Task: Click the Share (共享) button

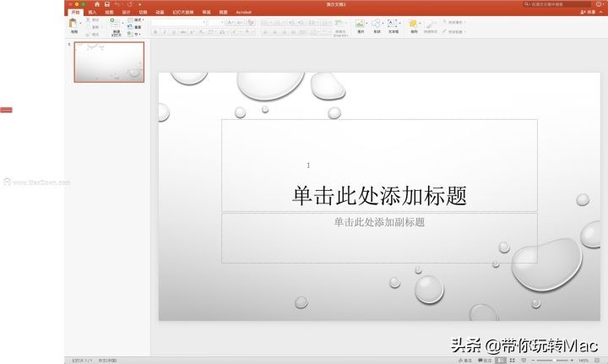Action: [x=588, y=12]
